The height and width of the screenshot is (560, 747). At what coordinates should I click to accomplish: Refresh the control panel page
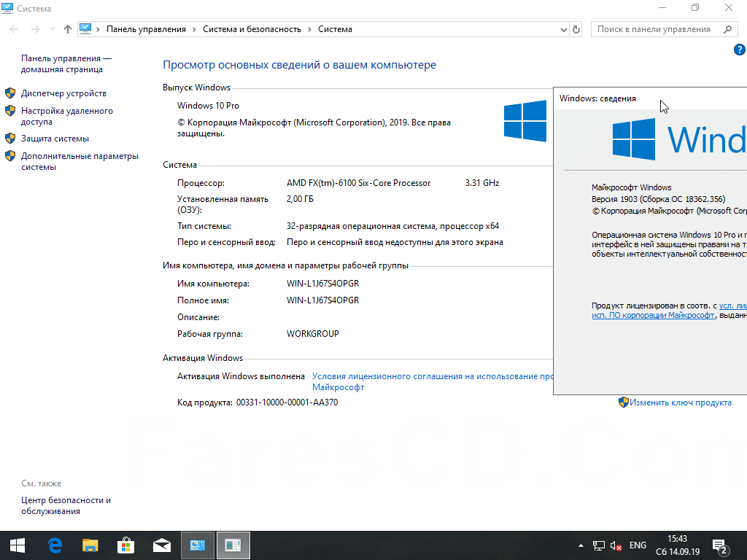(576, 29)
